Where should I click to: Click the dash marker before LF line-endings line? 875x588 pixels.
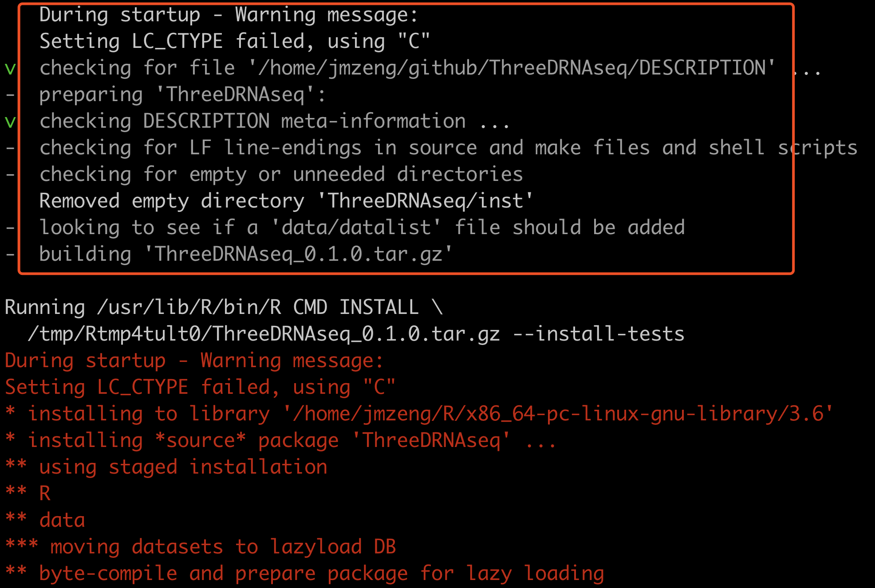(10, 149)
